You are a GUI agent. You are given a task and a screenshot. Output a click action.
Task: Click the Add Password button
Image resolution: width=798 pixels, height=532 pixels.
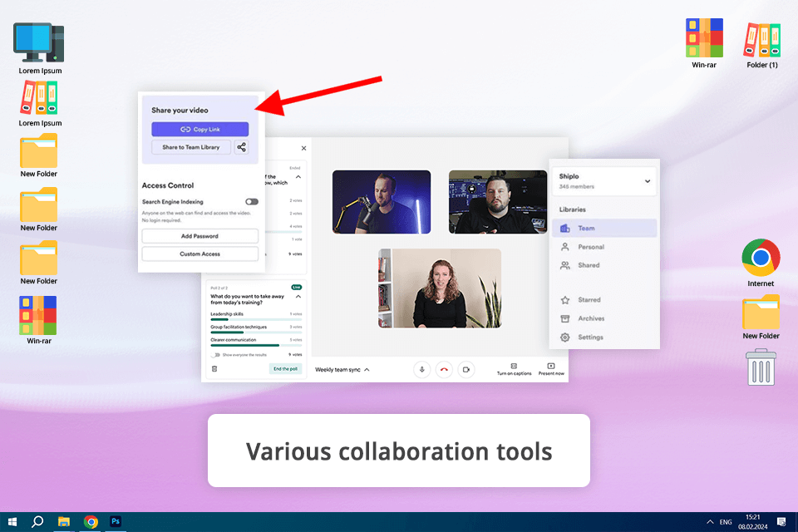[x=200, y=236]
